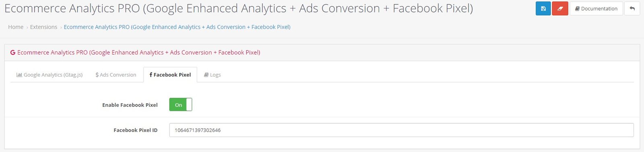Click the white handle of the On toggle
This screenshot has height=152, width=644.
(x=189, y=105)
